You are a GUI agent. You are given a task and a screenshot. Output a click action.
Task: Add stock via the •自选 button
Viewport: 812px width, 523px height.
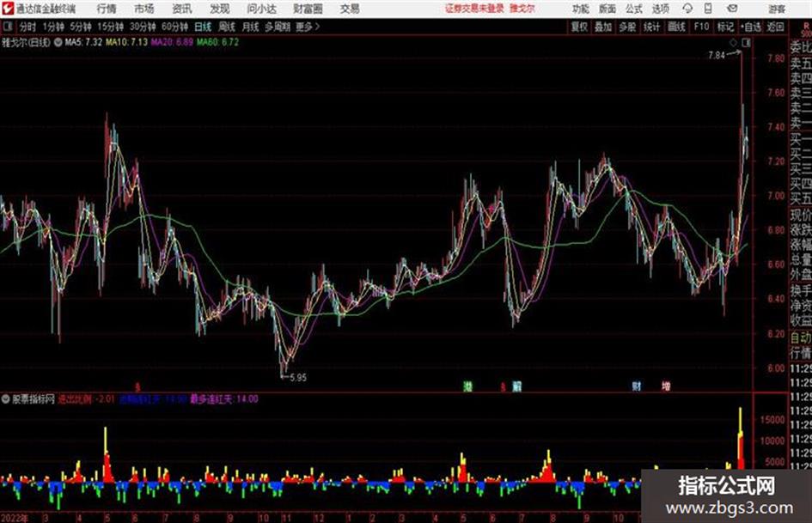(x=750, y=27)
